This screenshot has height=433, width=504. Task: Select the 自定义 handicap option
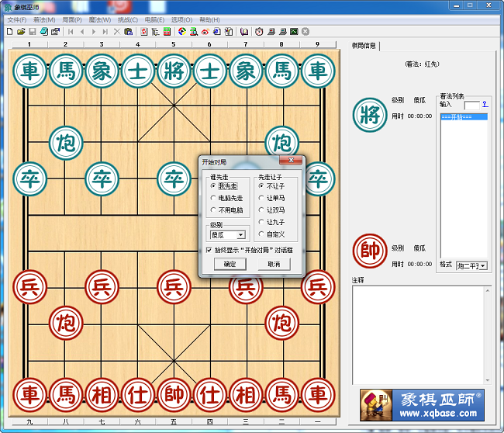click(x=272, y=234)
